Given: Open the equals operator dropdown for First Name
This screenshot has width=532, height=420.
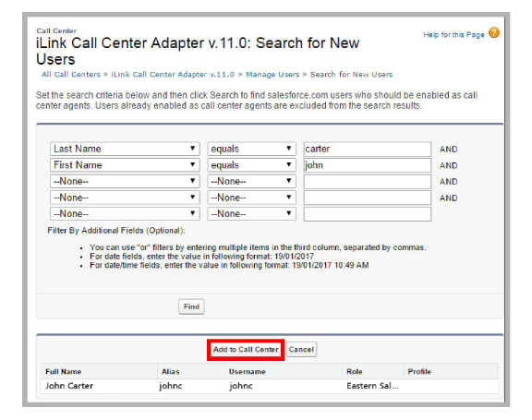Looking at the screenshot, I should [251, 165].
